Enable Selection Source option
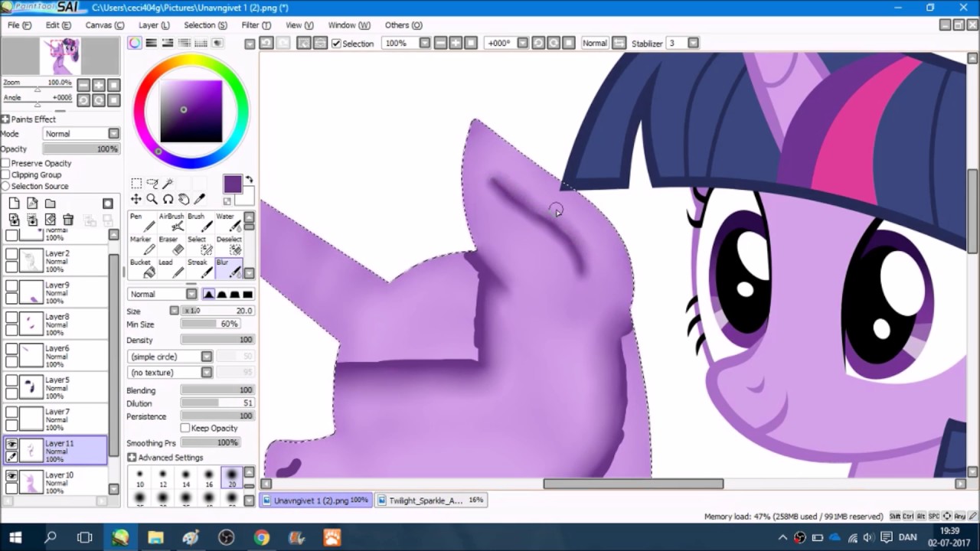Screen dimensions: 980x551 click(x=5, y=186)
